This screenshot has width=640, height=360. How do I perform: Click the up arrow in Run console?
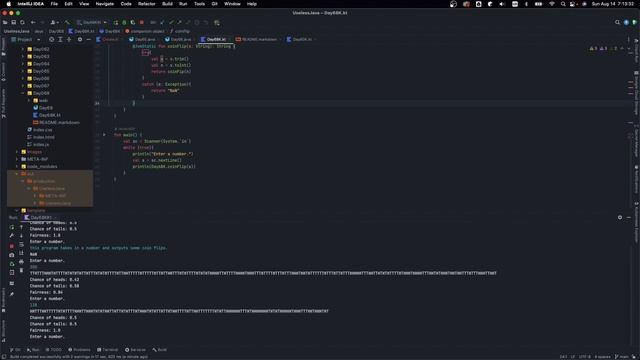click(22, 227)
